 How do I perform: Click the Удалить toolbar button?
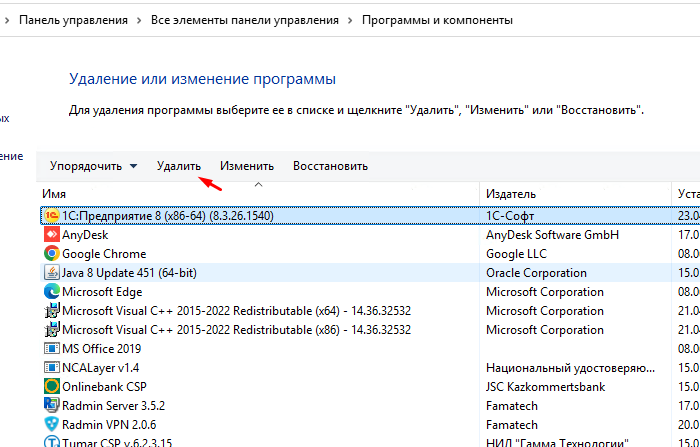coord(179,166)
